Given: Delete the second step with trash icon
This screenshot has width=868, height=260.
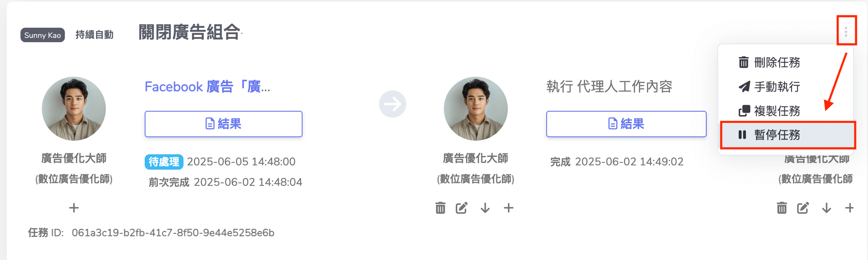Looking at the screenshot, I should 440,208.
